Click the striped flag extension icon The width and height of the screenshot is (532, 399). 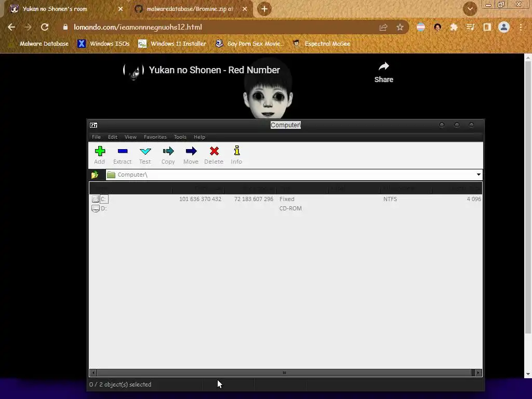(x=421, y=27)
